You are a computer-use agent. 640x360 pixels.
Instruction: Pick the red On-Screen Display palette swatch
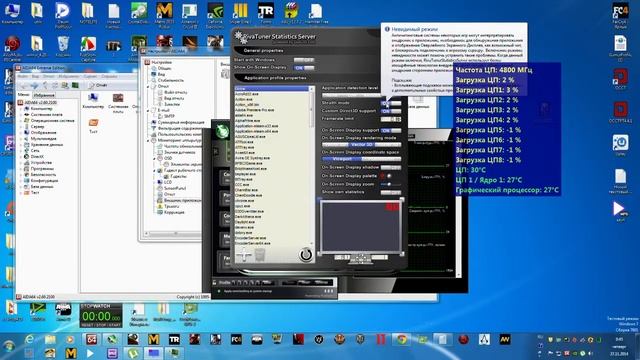pos(382,176)
